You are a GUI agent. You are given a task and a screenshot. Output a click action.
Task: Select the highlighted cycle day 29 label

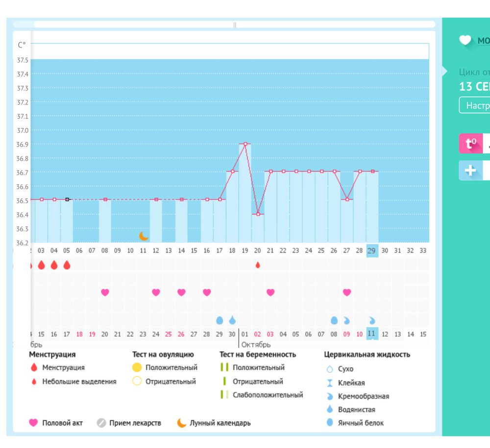click(372, 250)
